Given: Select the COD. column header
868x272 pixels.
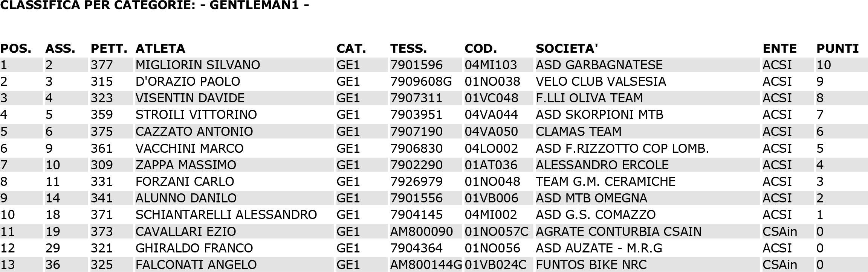Looking at the screenshot, I should [481, 49].
